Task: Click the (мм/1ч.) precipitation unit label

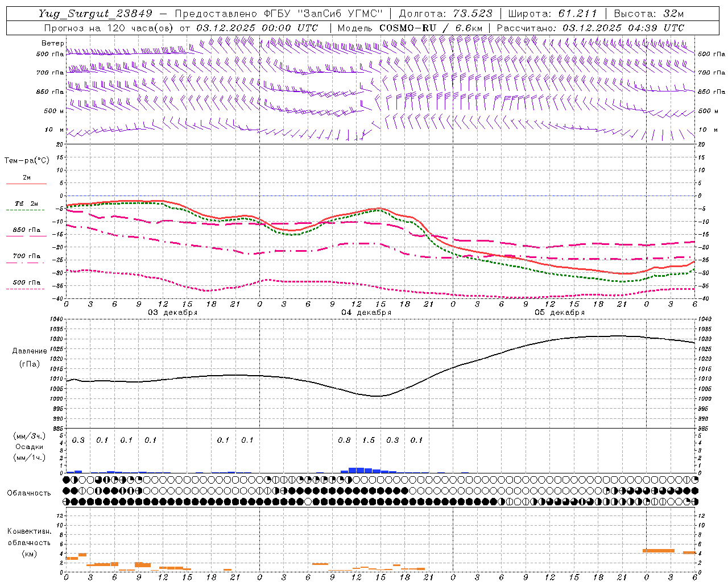Action: click(29, 458)
